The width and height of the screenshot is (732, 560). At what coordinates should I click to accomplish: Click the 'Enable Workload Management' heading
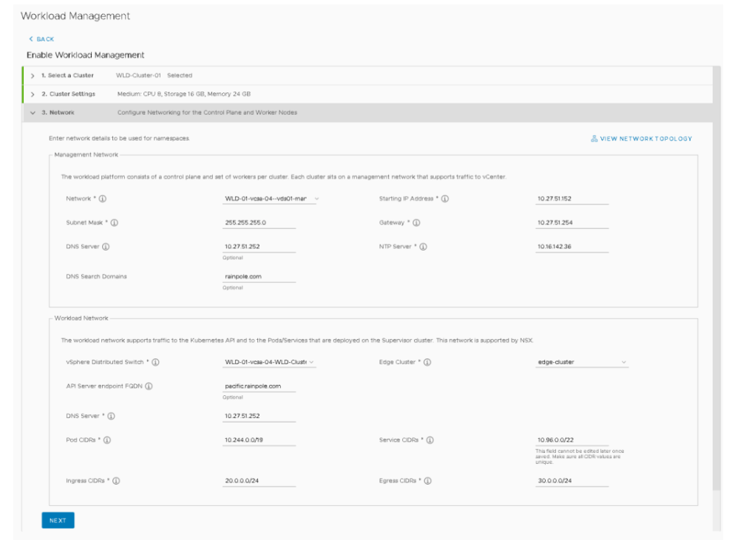(x=86, y=55)
